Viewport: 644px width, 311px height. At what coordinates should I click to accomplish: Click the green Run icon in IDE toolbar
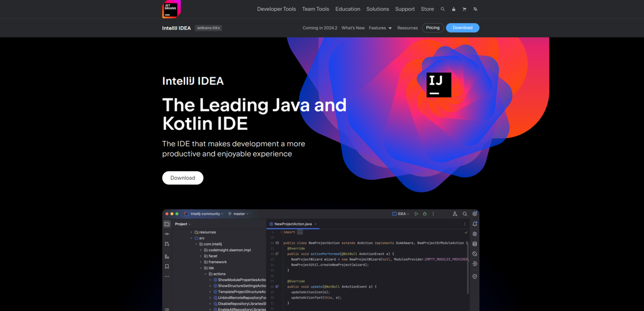(x=416, y=214)
